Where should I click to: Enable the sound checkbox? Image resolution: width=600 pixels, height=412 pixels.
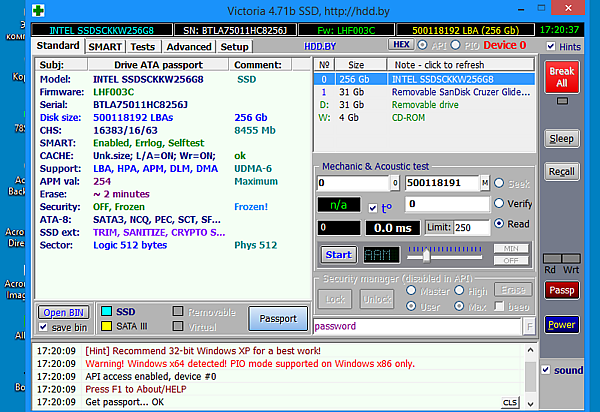click(x=546, y=370)
